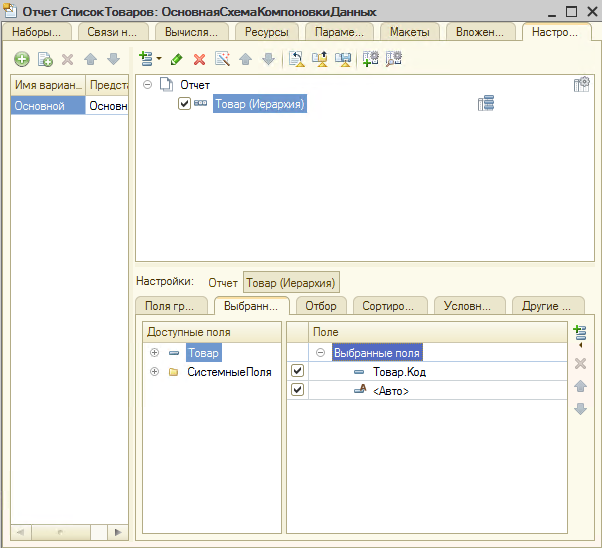
Task: Uncheck the Товар.Код field checkbox
Action: point(297,371)
